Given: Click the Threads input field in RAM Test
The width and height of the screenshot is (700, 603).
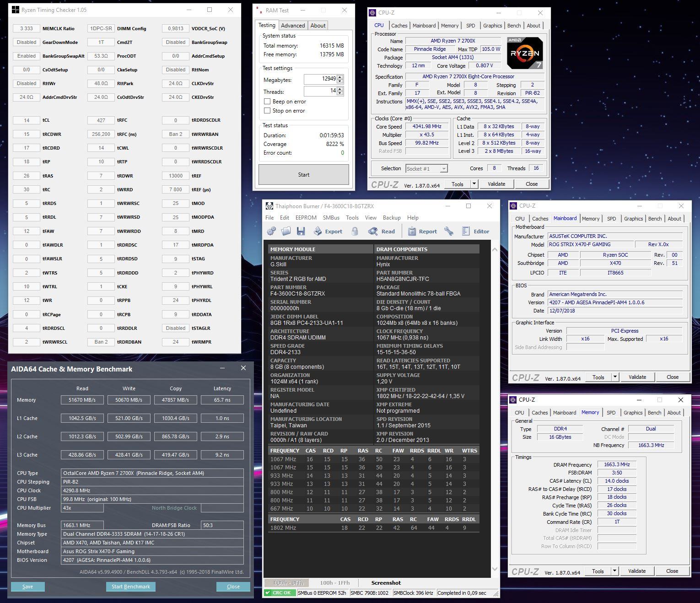Looking at the screenshot, I should tap(320, 91).
